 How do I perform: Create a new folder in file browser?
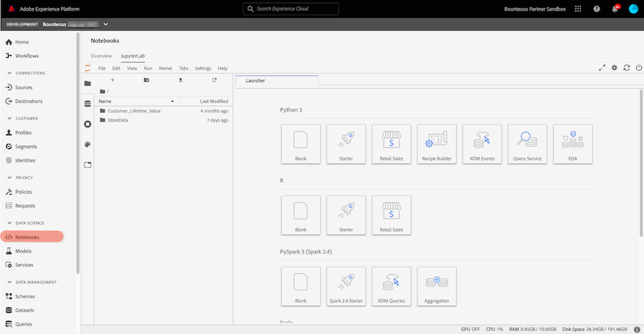pos(146,80)
